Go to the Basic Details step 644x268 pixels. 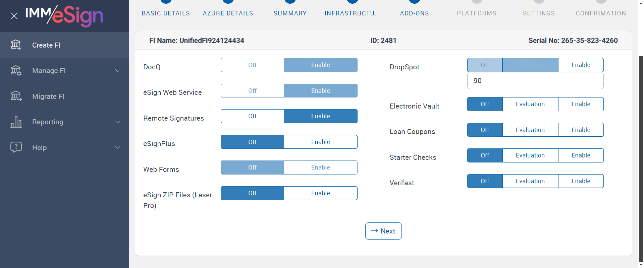166,13
